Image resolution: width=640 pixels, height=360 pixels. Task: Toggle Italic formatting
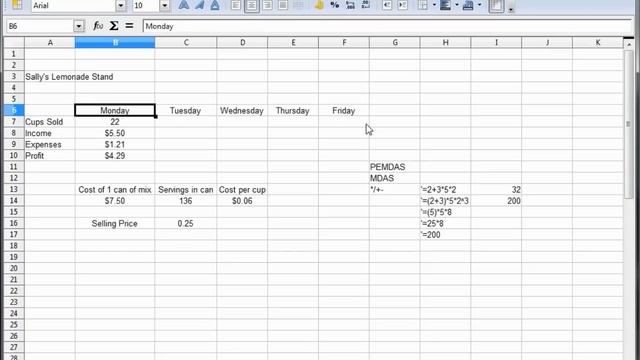click(x=200, y=5)
